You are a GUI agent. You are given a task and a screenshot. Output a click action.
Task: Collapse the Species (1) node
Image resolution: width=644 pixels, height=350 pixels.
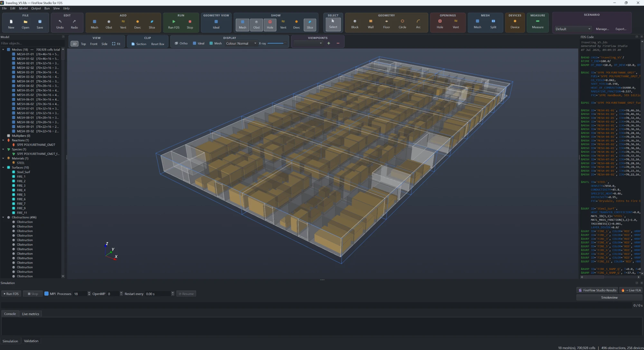3,149
